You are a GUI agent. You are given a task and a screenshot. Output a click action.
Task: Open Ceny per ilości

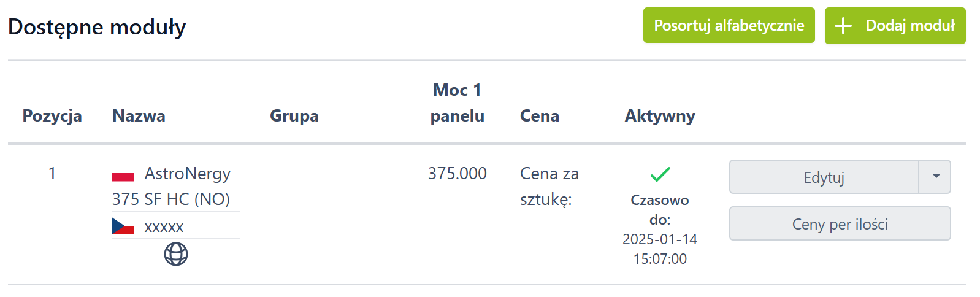click(840, 224)
